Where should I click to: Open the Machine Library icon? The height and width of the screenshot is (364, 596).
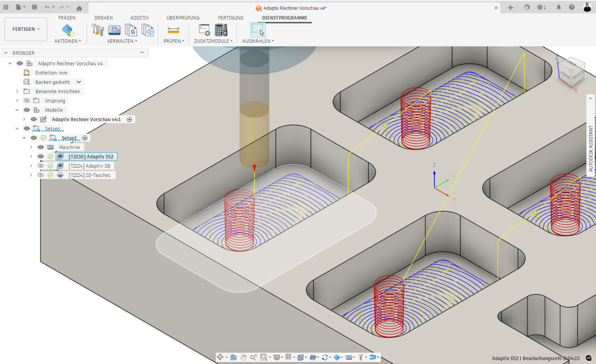(x=114, y=30)
